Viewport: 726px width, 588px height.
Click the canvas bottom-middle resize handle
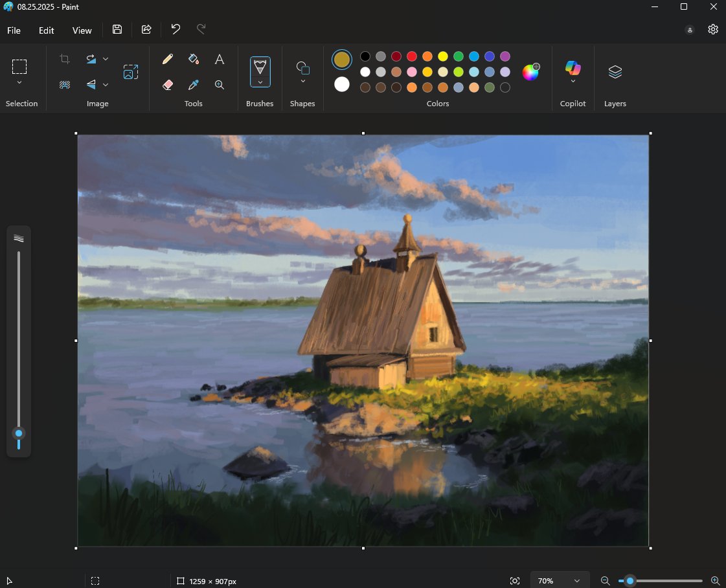(x=363, y=548)
